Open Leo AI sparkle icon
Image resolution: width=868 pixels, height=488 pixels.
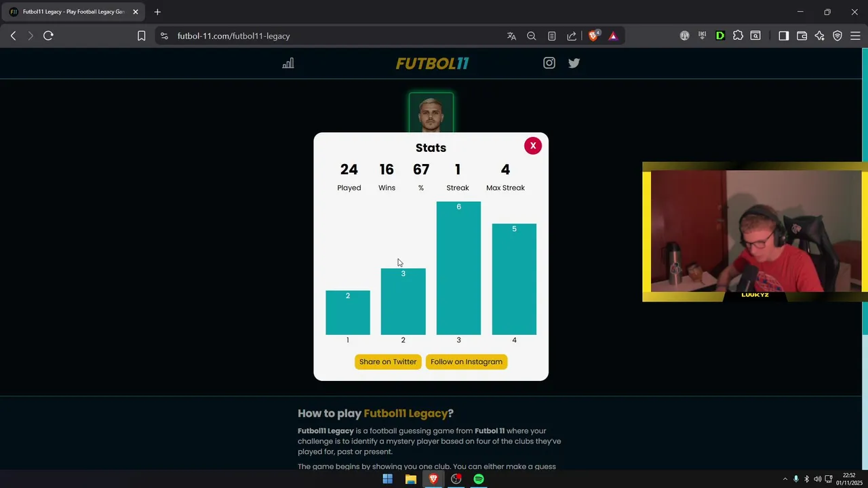820,36
